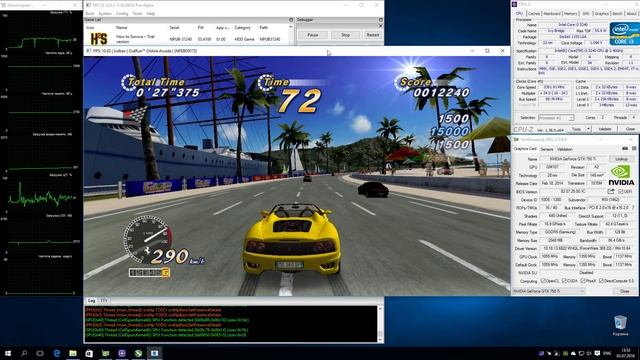Click the Game List vertical scrollbar
Screen dimensions: 640x360
click(291, 35)
